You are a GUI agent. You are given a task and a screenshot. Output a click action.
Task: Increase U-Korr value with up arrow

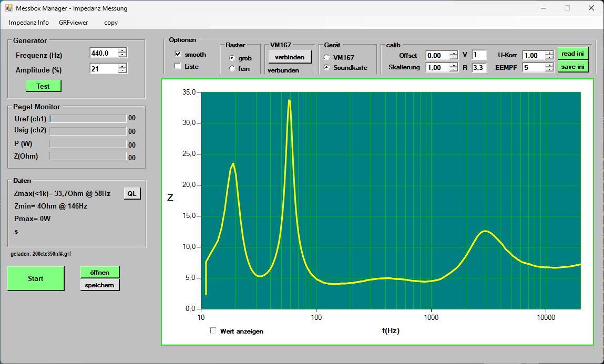click(x=549, y=53)
